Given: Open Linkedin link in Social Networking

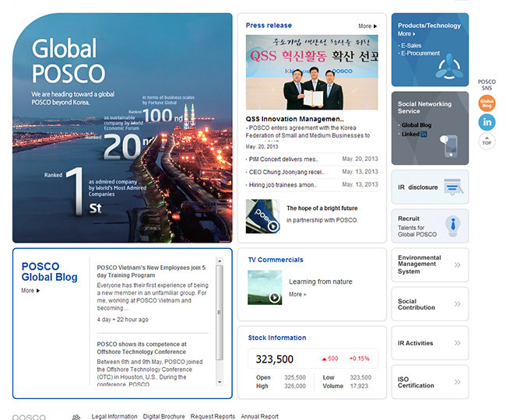Looking at the screenshot, I should pos(414,134).
